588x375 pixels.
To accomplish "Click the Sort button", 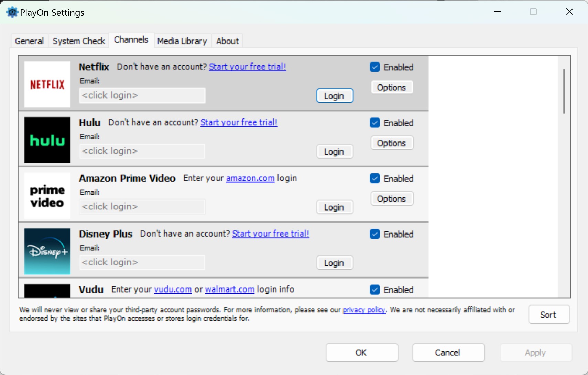I will click(549, 315).
